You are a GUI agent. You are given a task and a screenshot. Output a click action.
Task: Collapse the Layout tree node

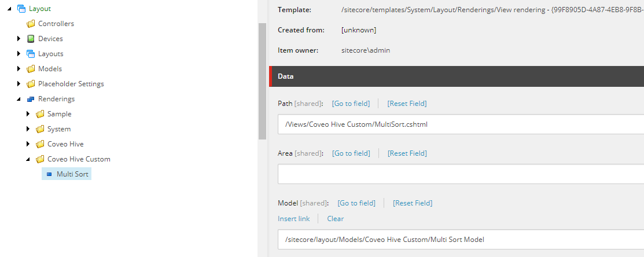[9, 9]
